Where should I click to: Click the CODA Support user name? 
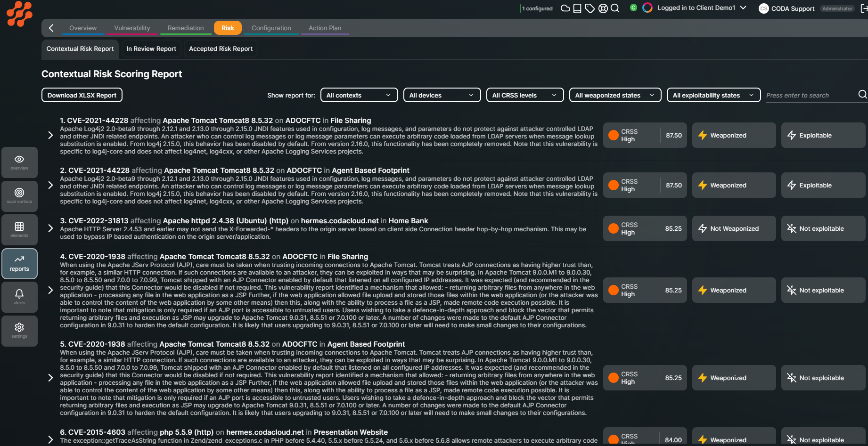point(793,8)
